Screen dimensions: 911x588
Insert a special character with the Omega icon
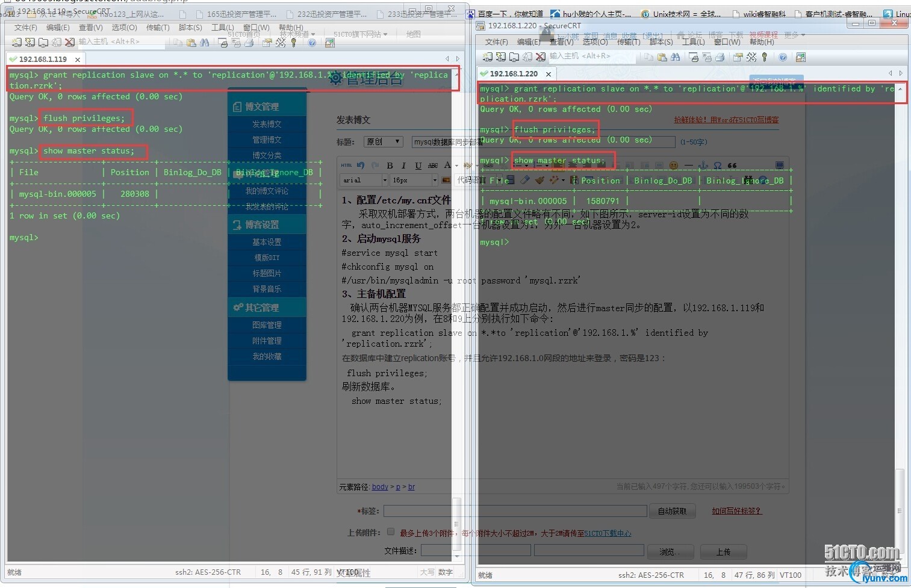(x=717, y=165)
